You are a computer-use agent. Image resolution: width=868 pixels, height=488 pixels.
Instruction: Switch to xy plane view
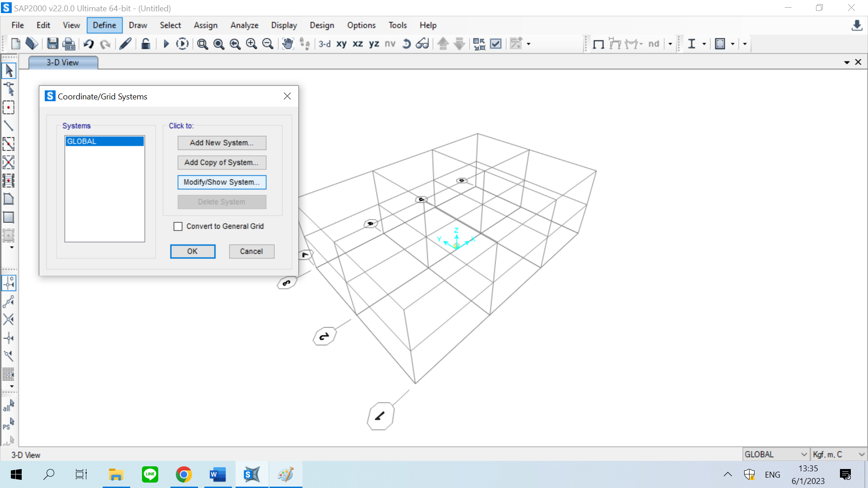coord(341,44)
